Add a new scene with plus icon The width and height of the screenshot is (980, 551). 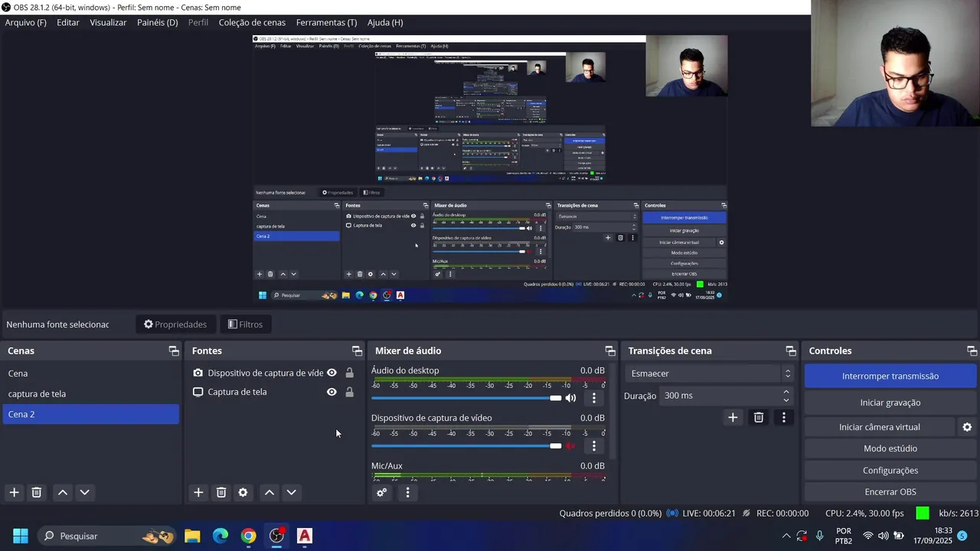point(14,492)
